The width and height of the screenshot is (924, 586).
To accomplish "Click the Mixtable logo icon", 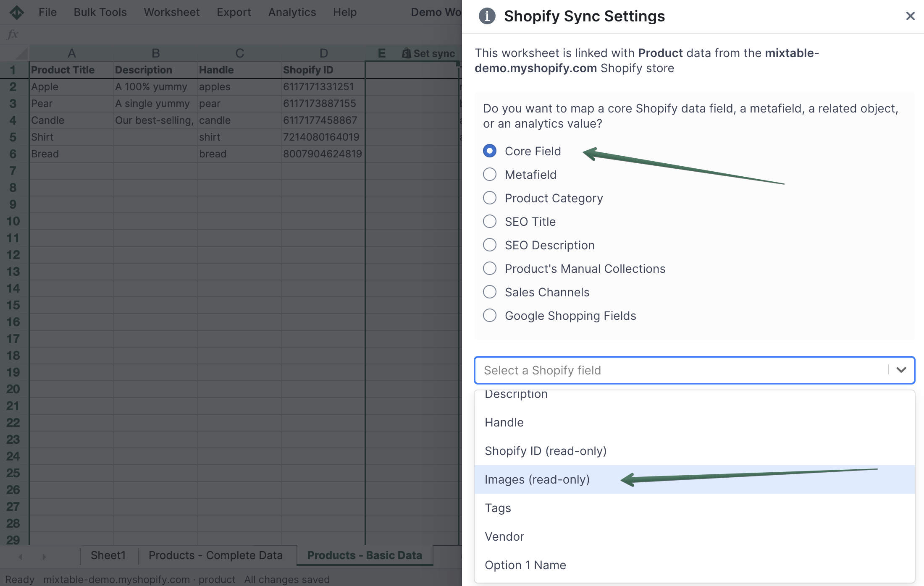I will [x=17, y=12].
